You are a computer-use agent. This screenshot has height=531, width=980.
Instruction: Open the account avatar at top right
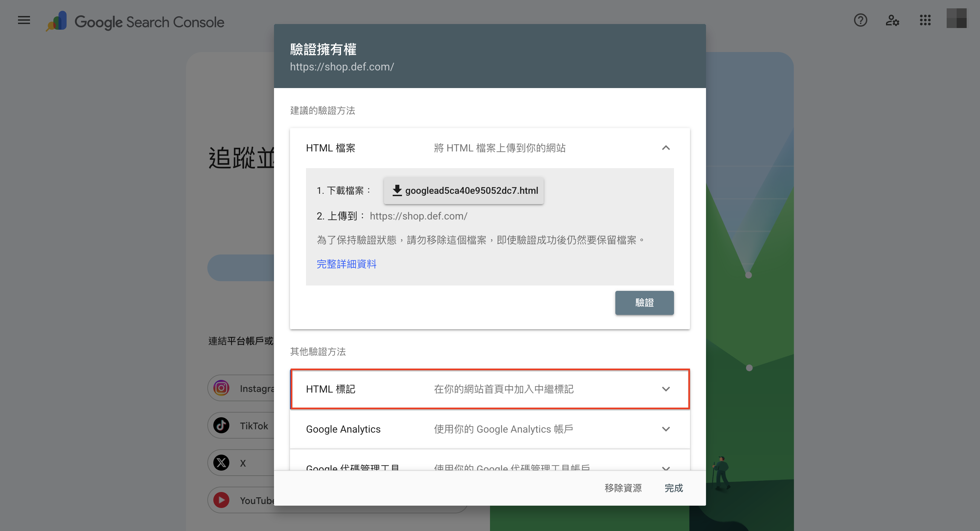pos(956,18)
